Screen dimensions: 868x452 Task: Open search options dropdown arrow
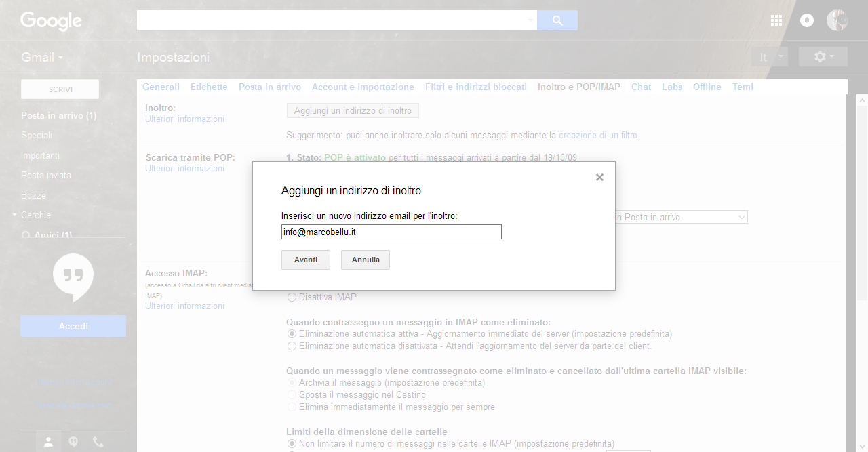pyautogui.click(x=530, y=20)
